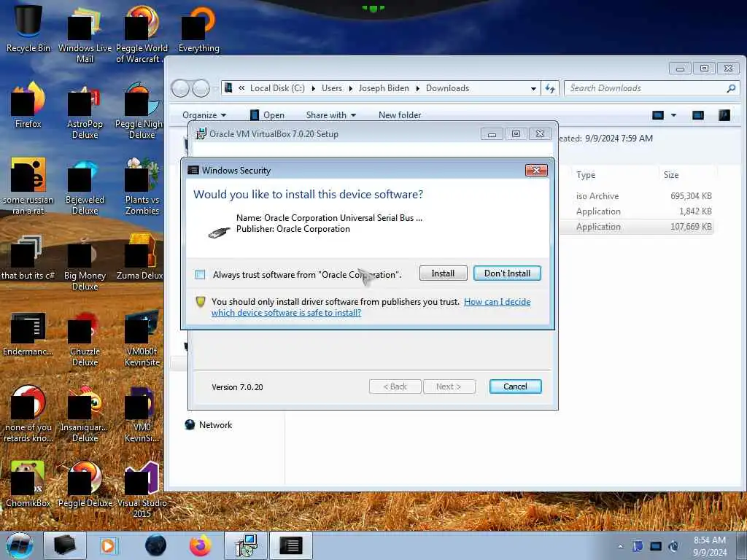Select the Everything desktop icon
This screenshot has height=560, width=747.
(x=198, y=28)
